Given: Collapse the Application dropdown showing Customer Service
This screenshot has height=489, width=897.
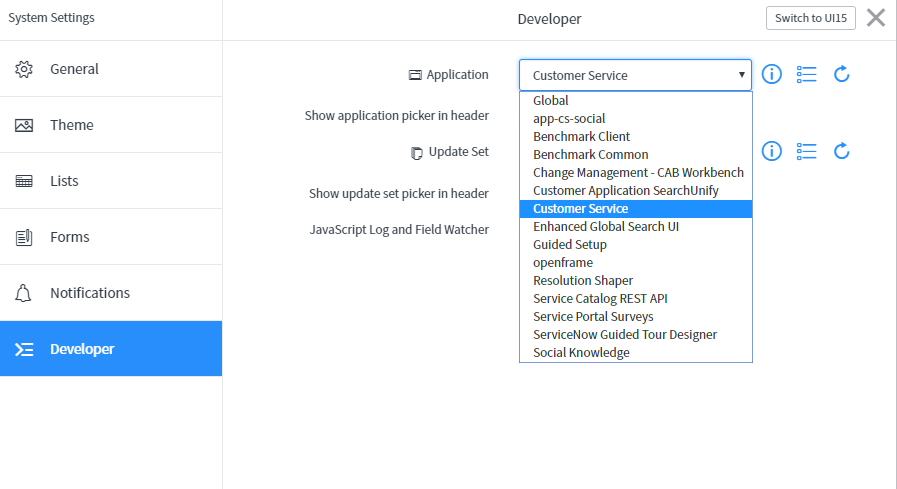Looking at the screenshot, I should click(x=635, y=75).
